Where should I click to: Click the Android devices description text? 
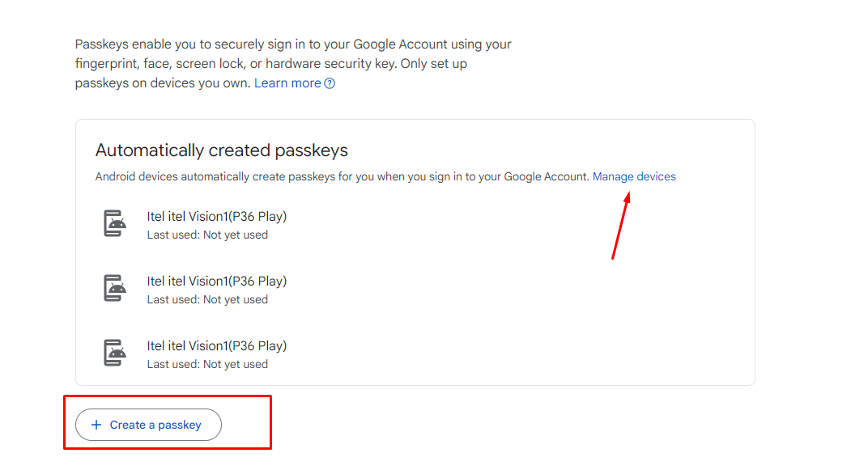point(340,176)
